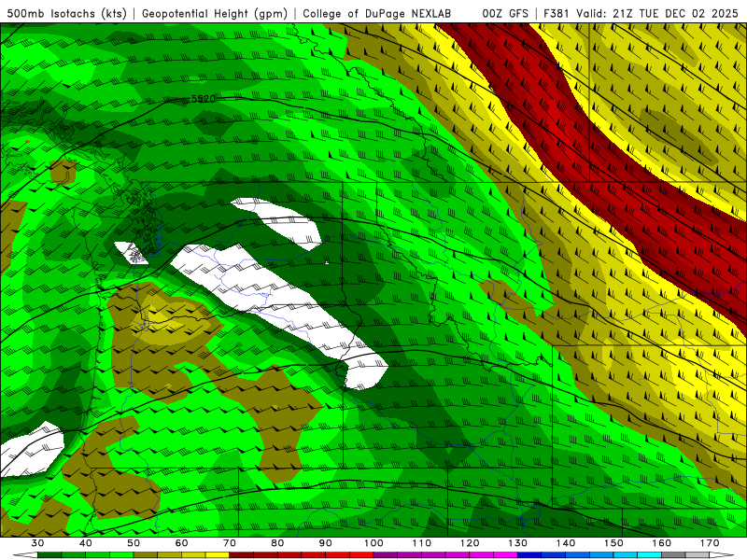
Task: Click the '170' value on the color scale
Action: click(x=710, y=543)
